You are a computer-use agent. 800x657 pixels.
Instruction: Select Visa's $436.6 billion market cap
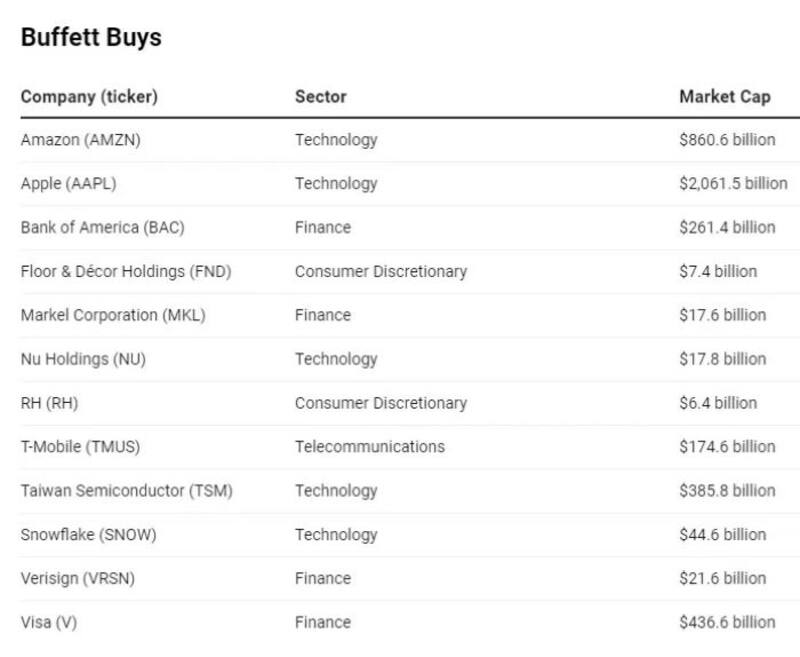click(727, 622)
